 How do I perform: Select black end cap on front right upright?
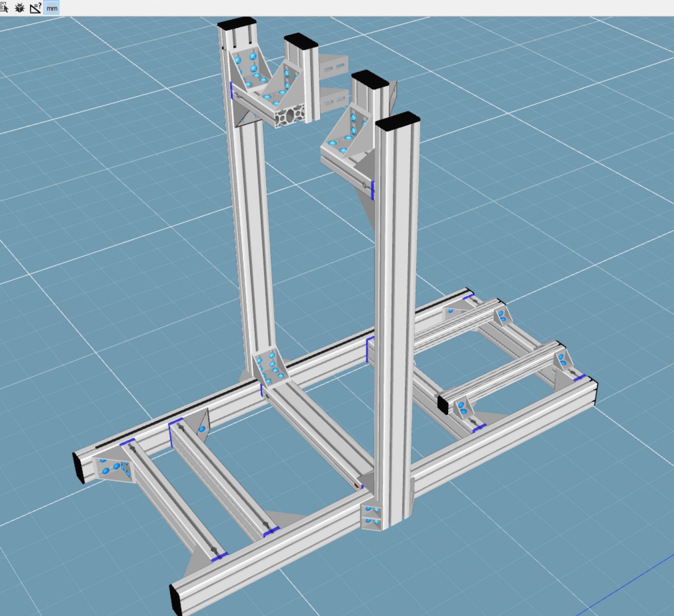398,121
